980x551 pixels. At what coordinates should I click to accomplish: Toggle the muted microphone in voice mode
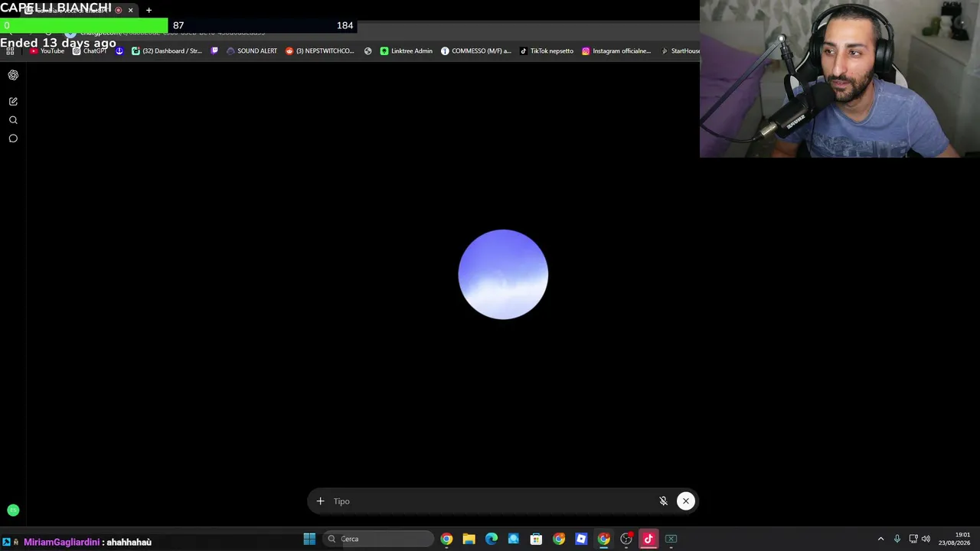point(663,501)
